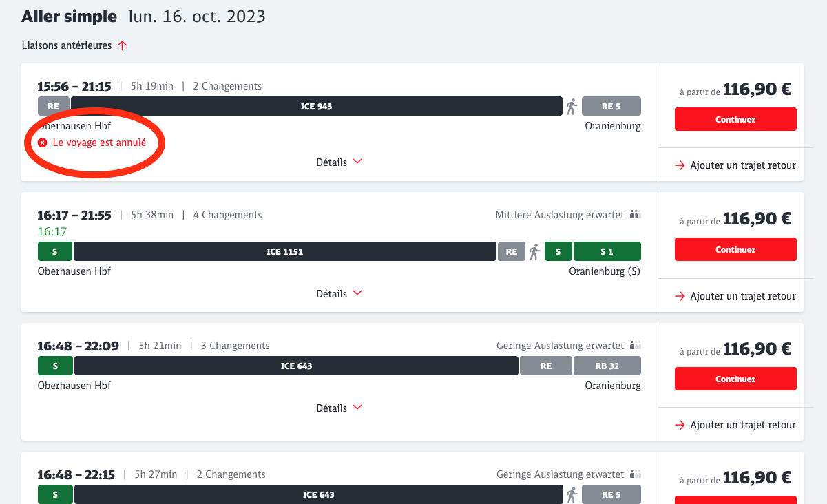This screenshot has height=504, width=827.
Task: Click return arrow icon in 16:17 connection
Action: (680, 296)
